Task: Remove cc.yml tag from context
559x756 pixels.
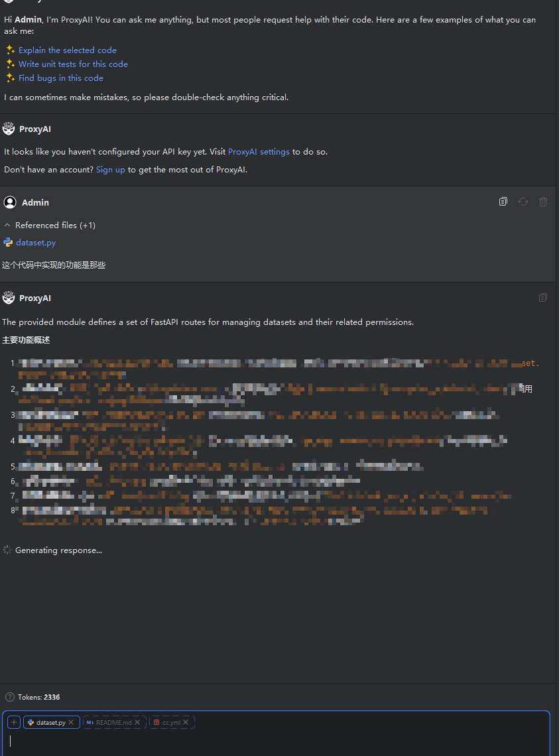Action: pyautogui.click(x=186, y=722)
